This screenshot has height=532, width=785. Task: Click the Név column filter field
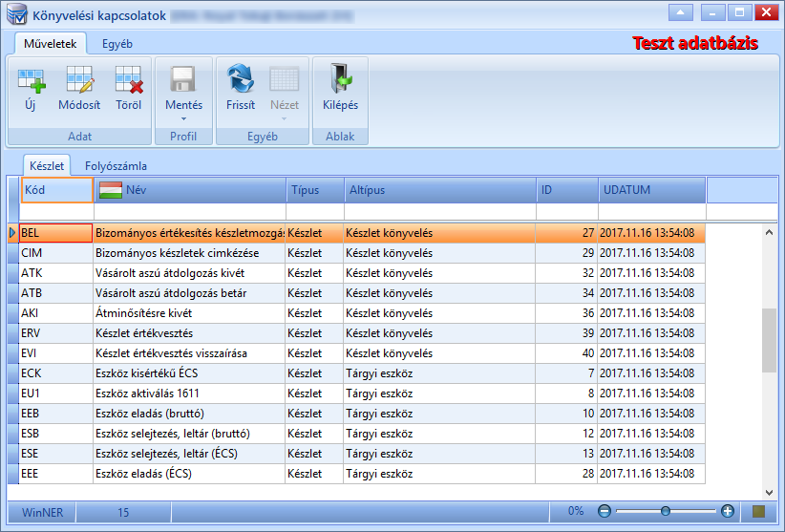pyautogui.click(x=190, y=211)
